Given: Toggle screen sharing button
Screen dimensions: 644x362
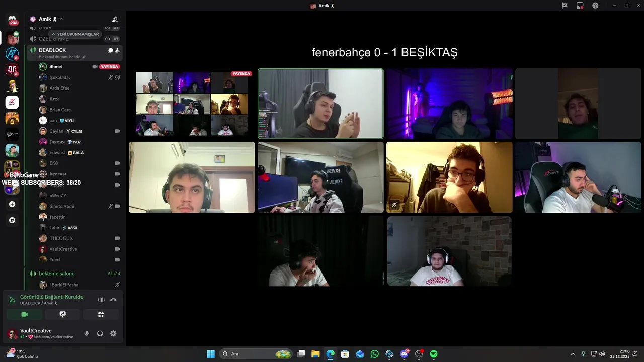Looking at the screenshot, I should tap(62, 314).
